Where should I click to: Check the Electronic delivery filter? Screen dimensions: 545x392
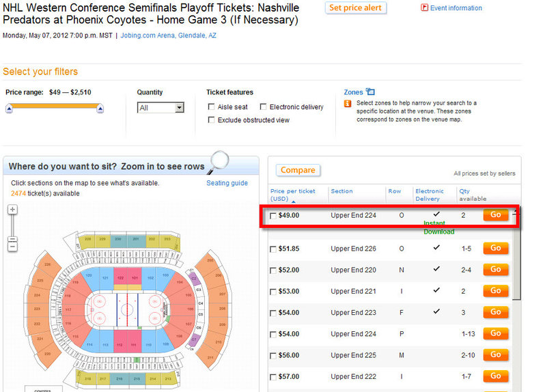click(x=263, y=107)
